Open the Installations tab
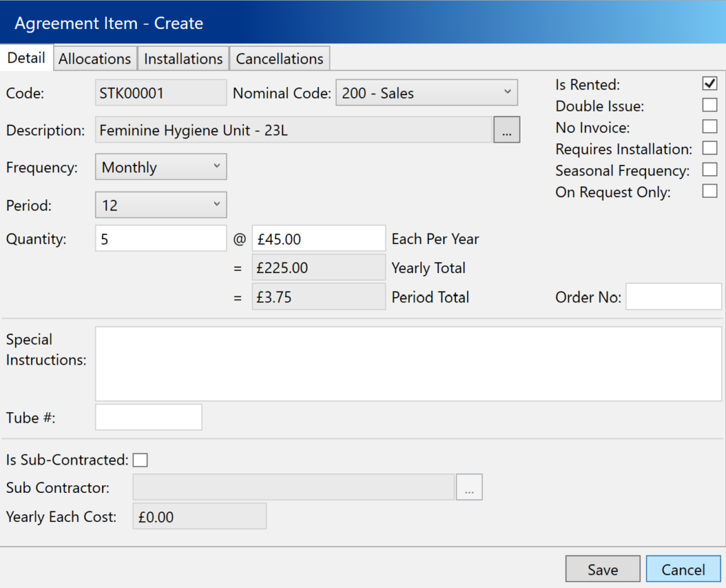Image resolution: width=726 pixels, height=588 pixels. [184, 59]
